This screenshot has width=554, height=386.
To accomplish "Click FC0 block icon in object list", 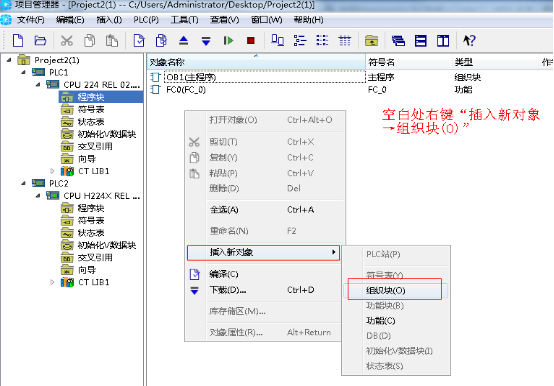I will (x=155, y=90).
